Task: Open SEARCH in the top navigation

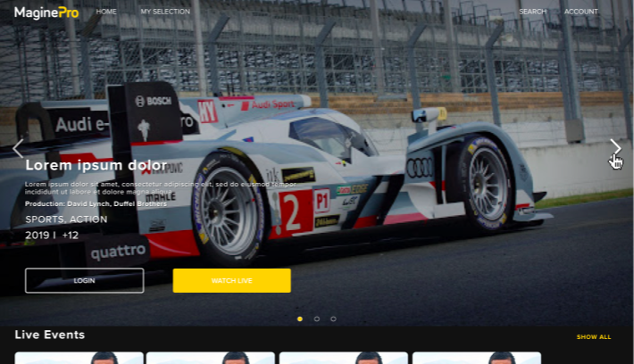Action: [x=532, y=12]
